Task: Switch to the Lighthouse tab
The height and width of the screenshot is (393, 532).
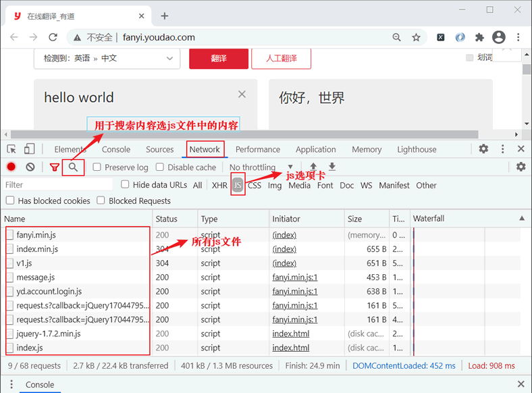Action: tap(417, 149)
